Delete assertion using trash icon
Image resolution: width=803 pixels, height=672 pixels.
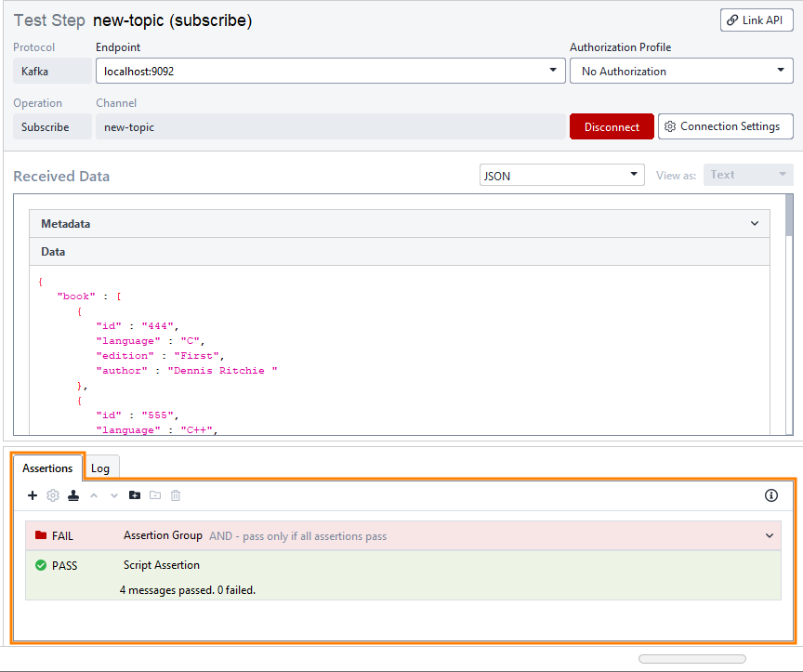(x=176, y=495)
